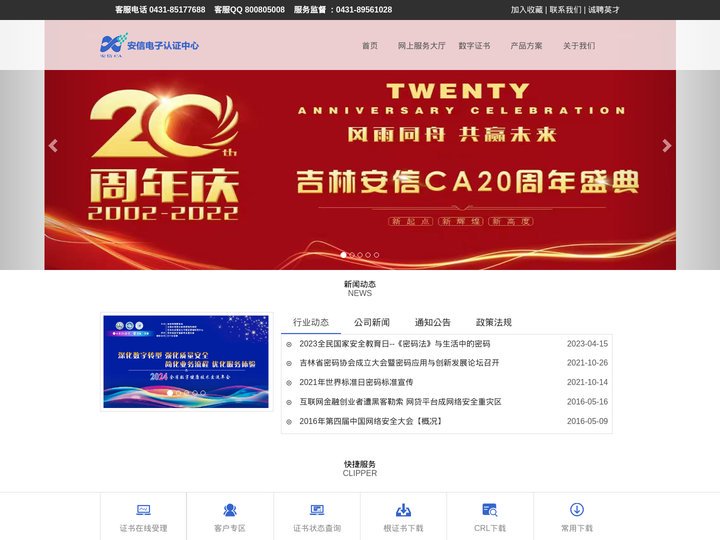
Task: Click date 2021-10-26 in news list
Action: tap(587, 363)
